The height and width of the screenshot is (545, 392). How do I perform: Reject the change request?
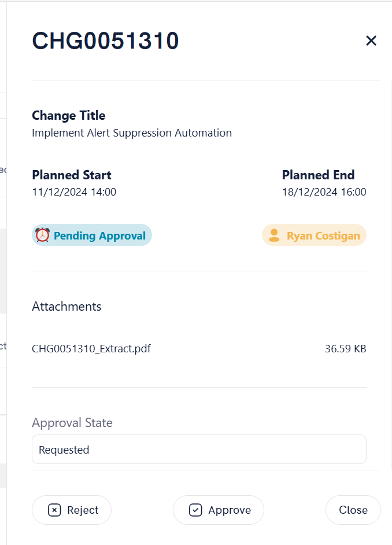tap(72, 510)
